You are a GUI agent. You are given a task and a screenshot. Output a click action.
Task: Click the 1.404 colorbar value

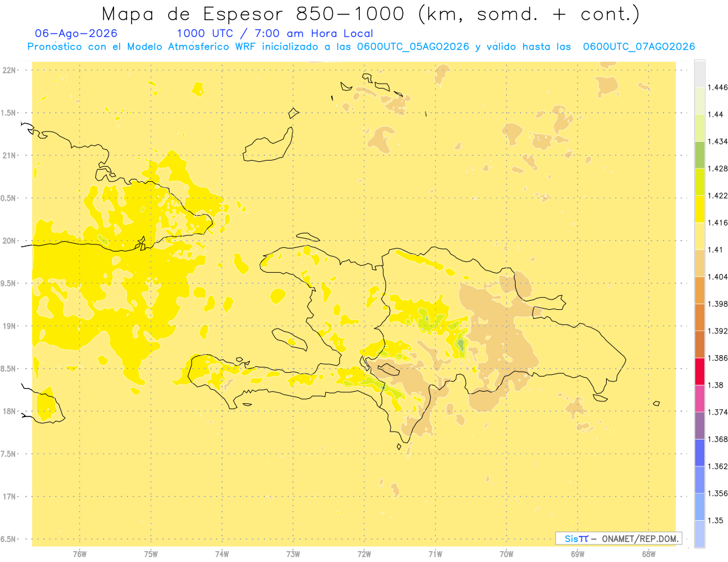(x=718, y=276)
